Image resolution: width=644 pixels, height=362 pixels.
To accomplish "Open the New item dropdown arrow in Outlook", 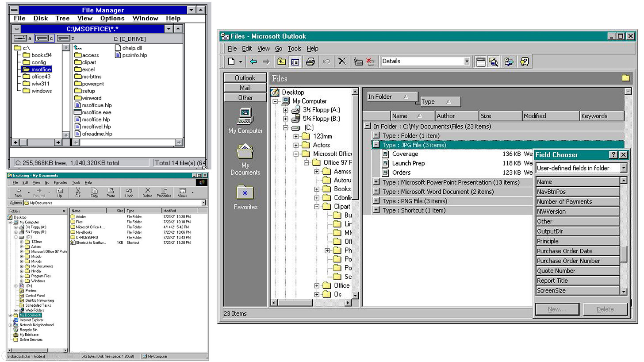I will pos(241,62).
